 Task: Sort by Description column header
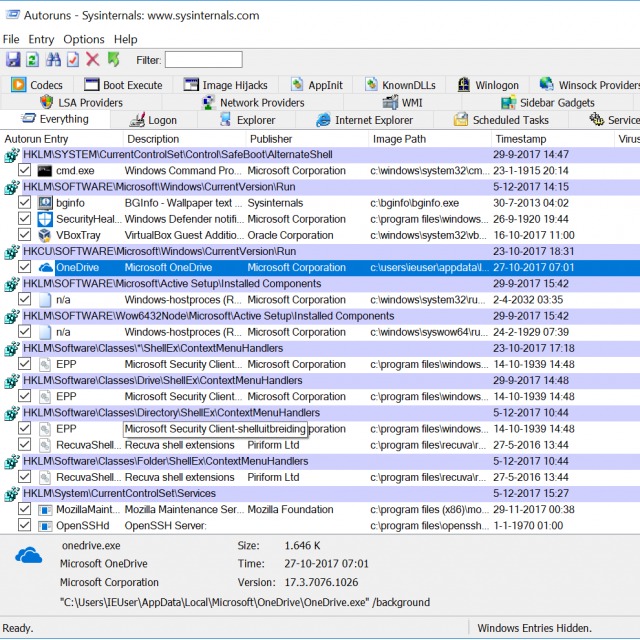(x=184, y=139)
